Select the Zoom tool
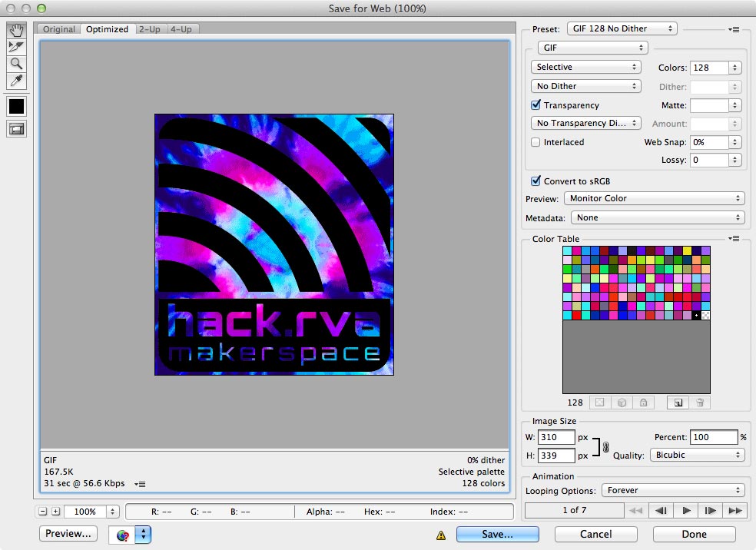The height and width of the screenshot is (550, 756). (16, 64)
